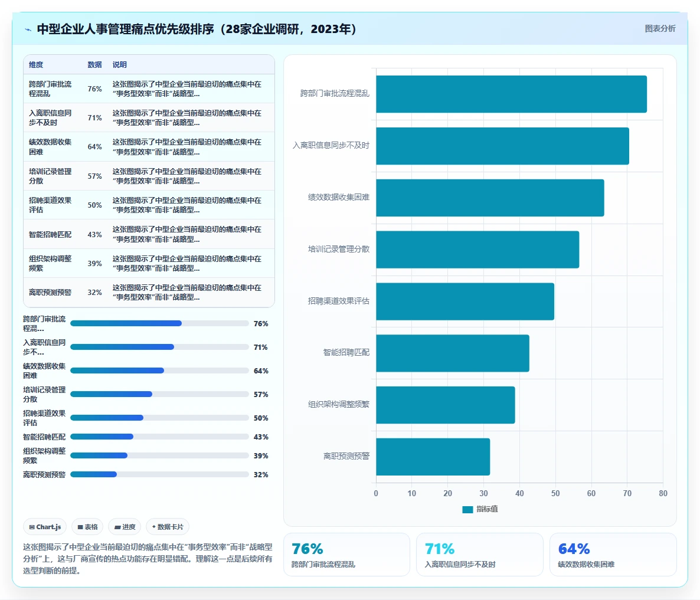Click the summary paragraph starting 这张图揭示了
Viewport: 700px width, 600px height.
(148, 559)
